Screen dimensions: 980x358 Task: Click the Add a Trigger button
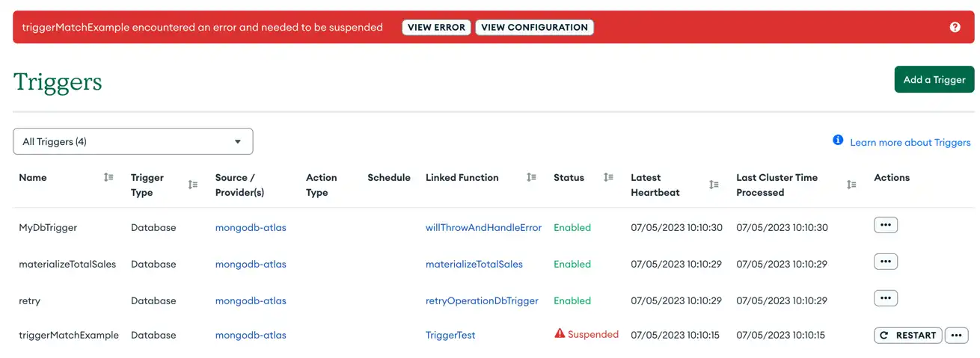pos(934,79)
